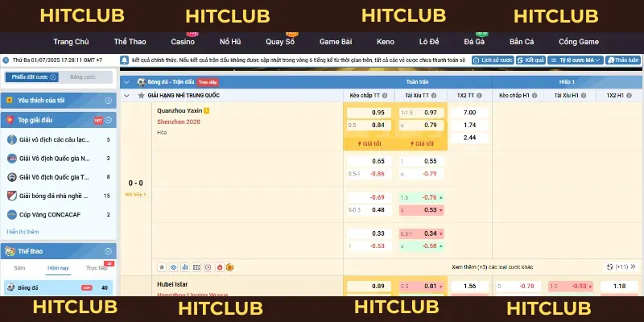Open the Thể Thao menu item

point(130,42)
